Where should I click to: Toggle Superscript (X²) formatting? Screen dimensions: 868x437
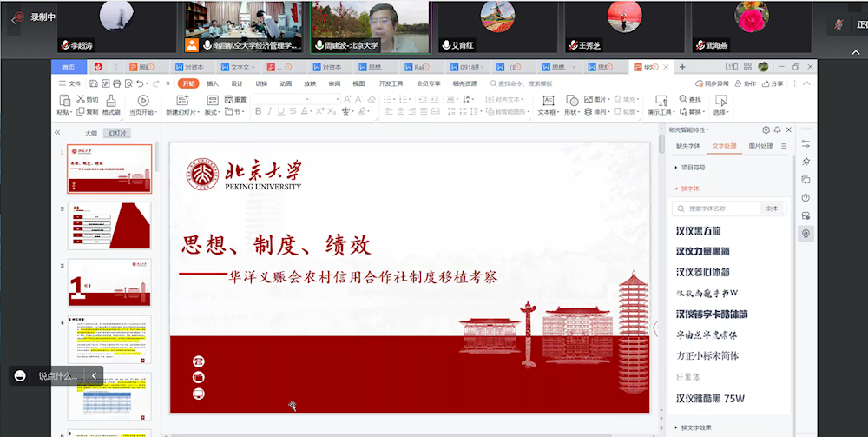[x=320, y=111]
